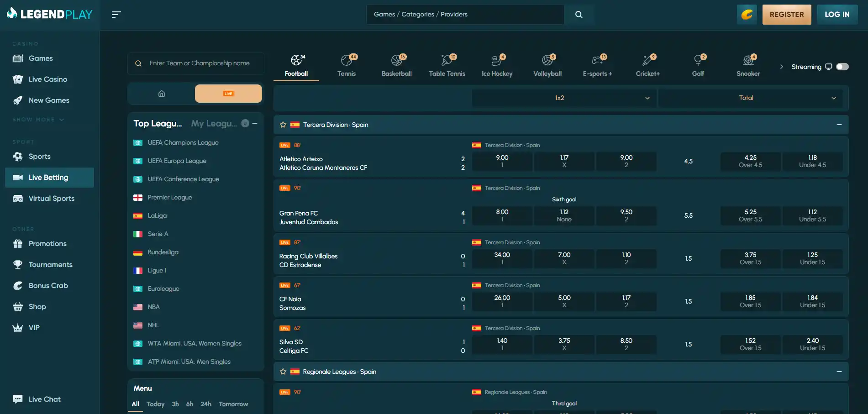The width and height of the screenshot is (868, 414).
Task: Switch to the My Leagues tab
Action: click(x=214, y=123)
